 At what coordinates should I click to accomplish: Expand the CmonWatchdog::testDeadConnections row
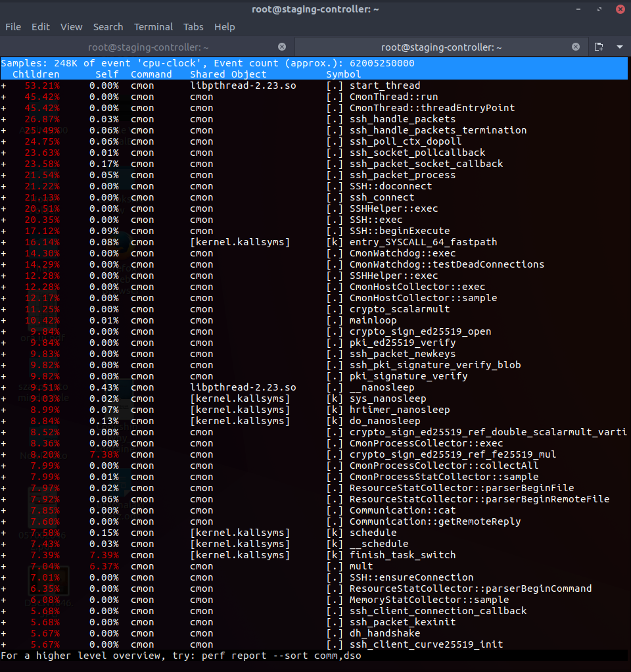[x=3, y=264]
